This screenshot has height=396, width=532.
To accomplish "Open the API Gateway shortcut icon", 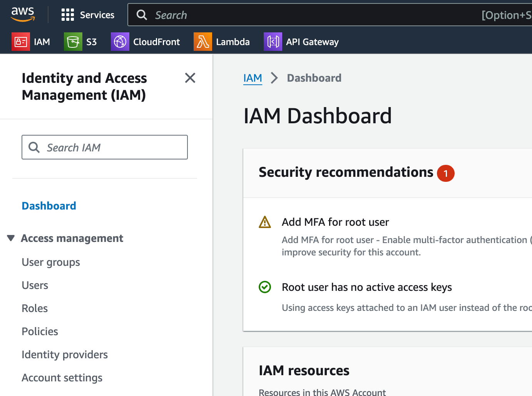I will (x=273, y=42).
